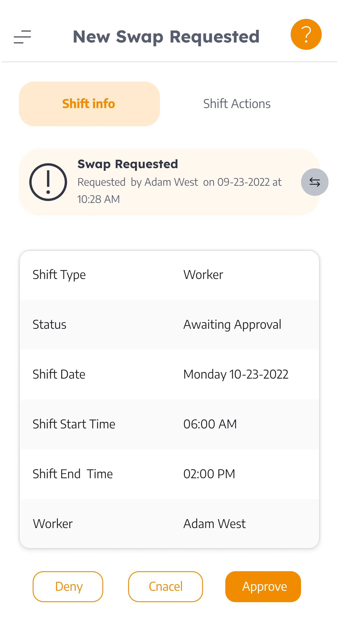Open the hamburger navigation menu
The width and height of the screenshot is (338, 644).
(x=22, y=37)
